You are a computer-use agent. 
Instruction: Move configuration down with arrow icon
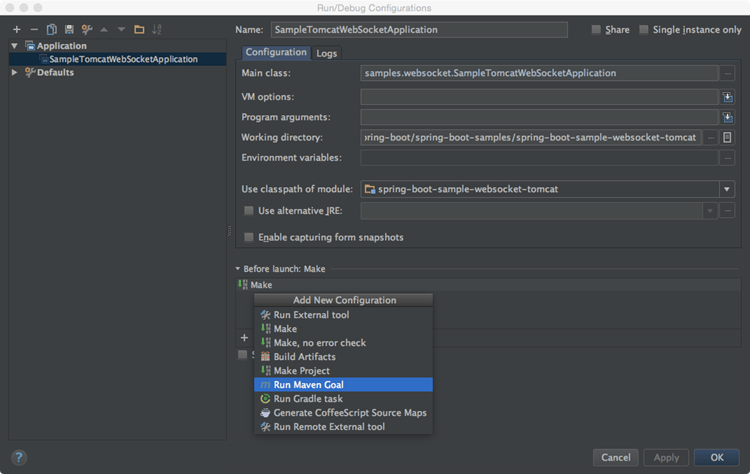(121, 30)
